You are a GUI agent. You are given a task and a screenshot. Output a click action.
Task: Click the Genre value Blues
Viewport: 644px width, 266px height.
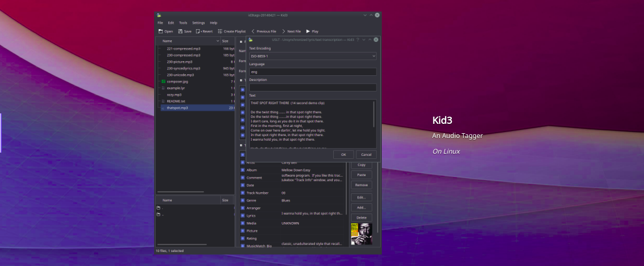(x=287, y=200)
